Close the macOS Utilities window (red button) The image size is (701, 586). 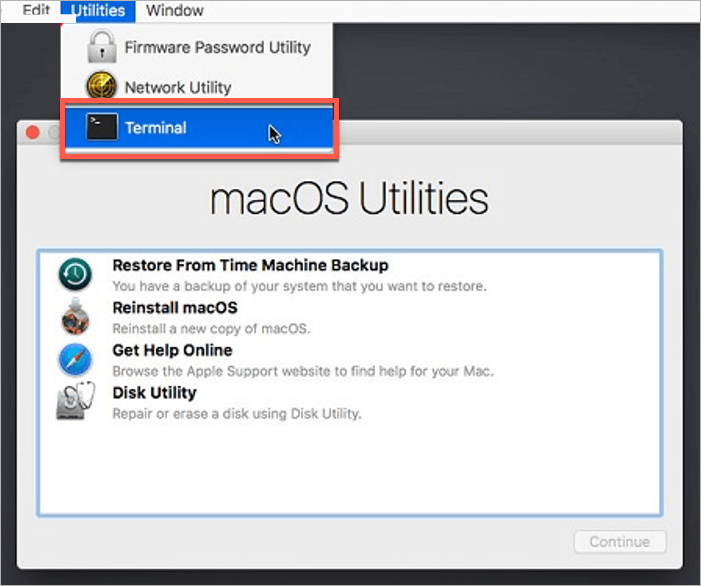[33, 132]
